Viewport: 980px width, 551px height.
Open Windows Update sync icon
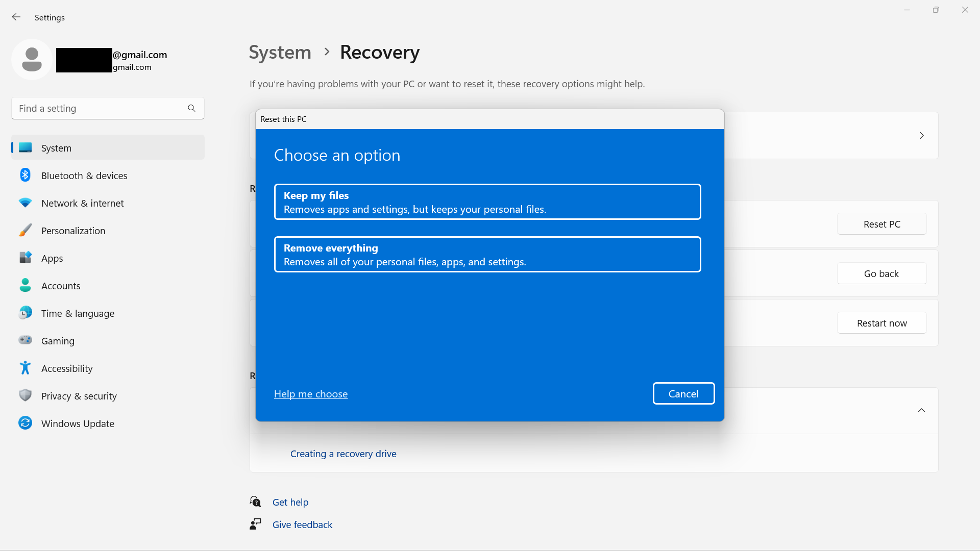[x=25, y=423]
